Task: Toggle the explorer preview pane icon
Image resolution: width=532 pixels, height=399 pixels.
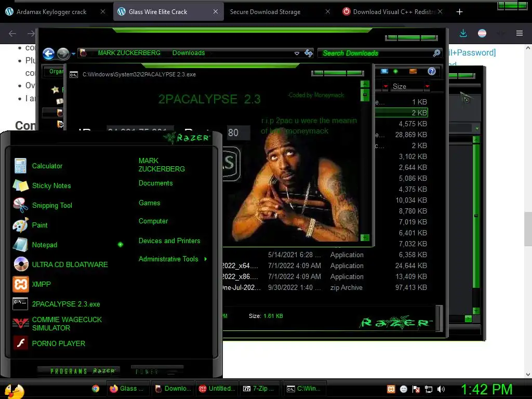Action: tap(413, 71)
